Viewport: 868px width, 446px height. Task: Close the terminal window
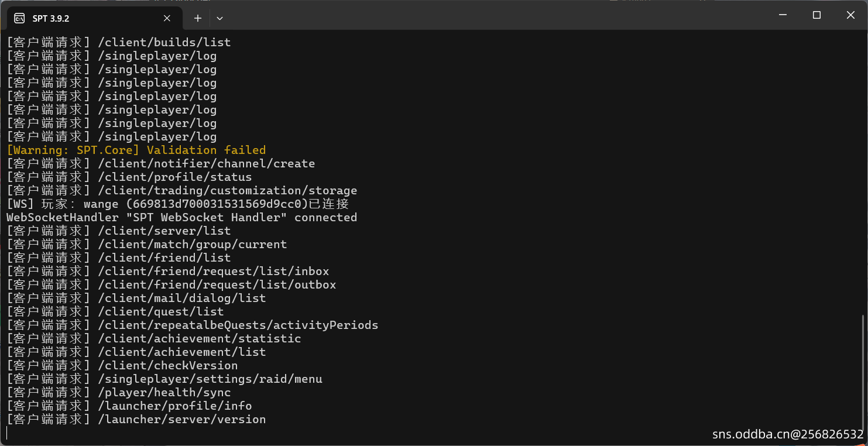[850, 15]
